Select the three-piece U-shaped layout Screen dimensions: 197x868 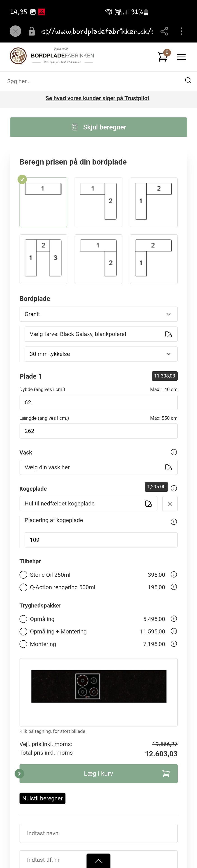click(x=43, y=259)
